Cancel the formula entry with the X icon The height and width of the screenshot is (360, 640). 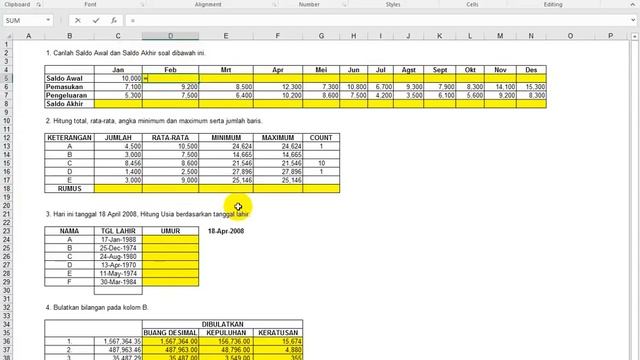(78, 20)
